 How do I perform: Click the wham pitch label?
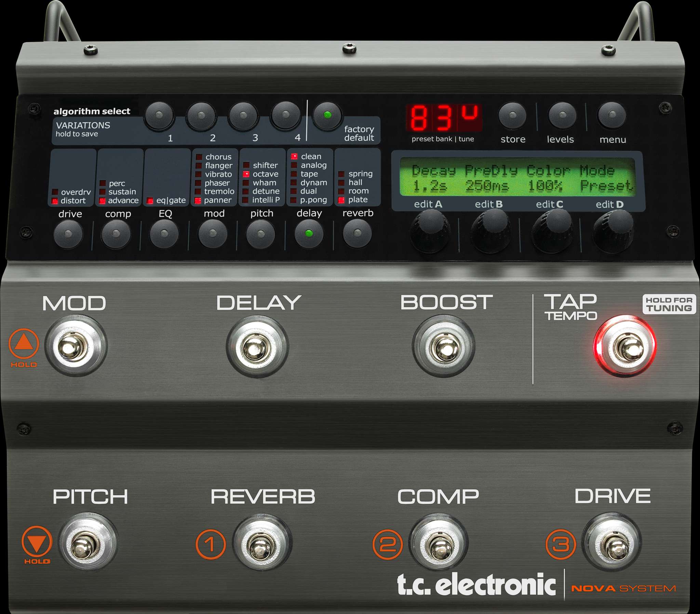pyautogui.click(x=265, y=183)
